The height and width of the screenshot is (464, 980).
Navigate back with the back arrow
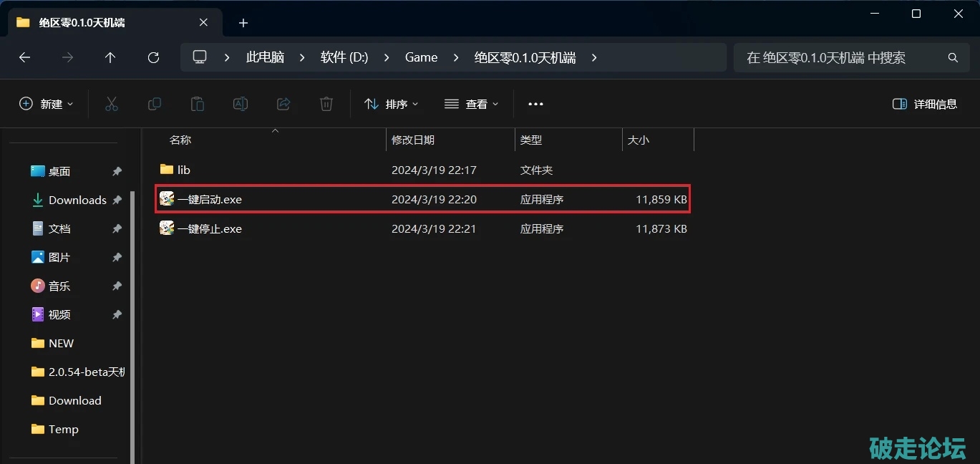(x=24, y=57)
